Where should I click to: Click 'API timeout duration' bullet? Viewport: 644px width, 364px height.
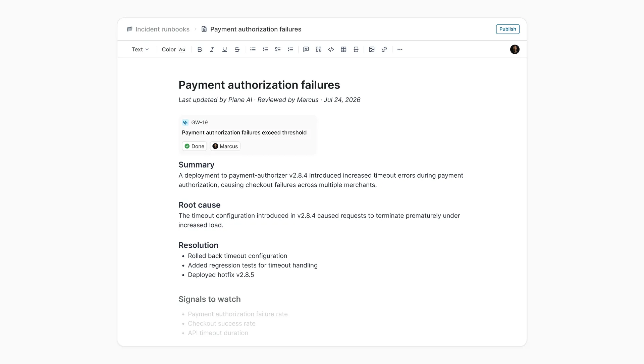218,333
